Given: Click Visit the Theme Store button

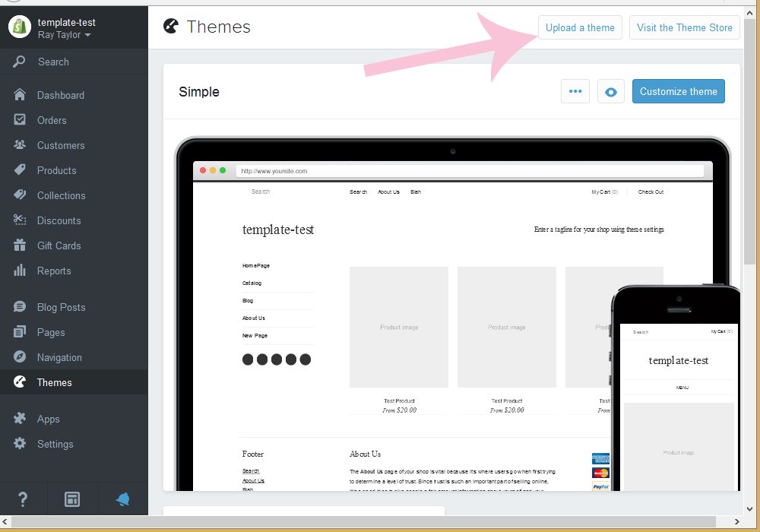Looking at the screenshot, I should tap(685, 27).
